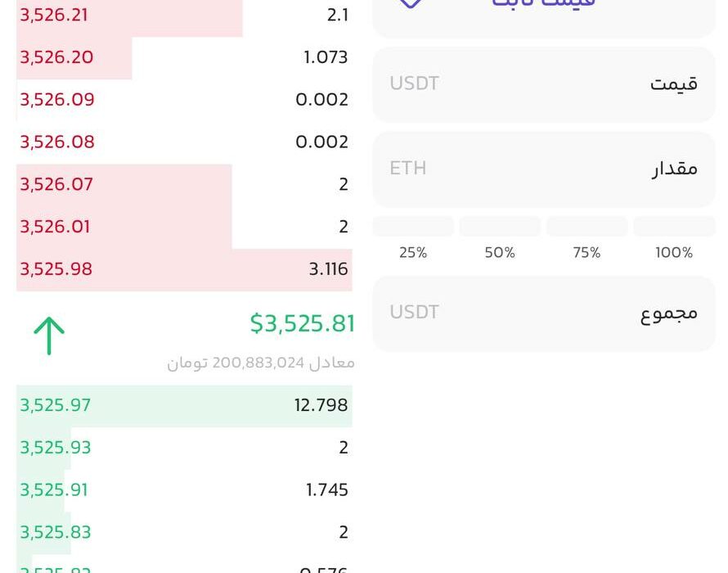Set amount slider to 100%
This screenshot has width=728, height=573.
[x=674, y=227]
